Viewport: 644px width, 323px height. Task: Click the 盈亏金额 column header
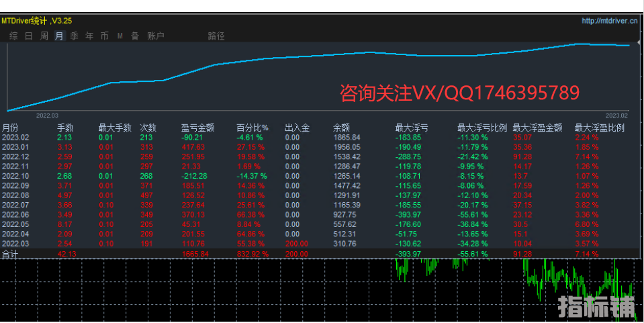(x=197, y=127)
